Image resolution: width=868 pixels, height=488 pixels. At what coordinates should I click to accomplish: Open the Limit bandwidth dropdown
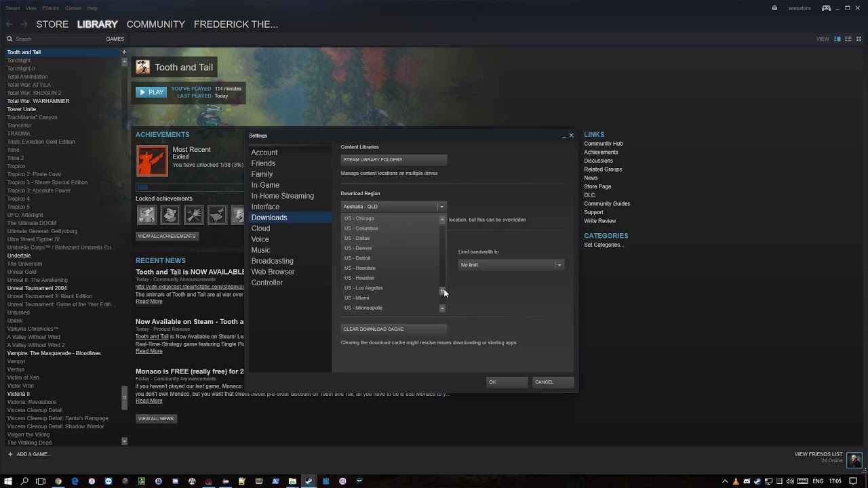(511, 265)
